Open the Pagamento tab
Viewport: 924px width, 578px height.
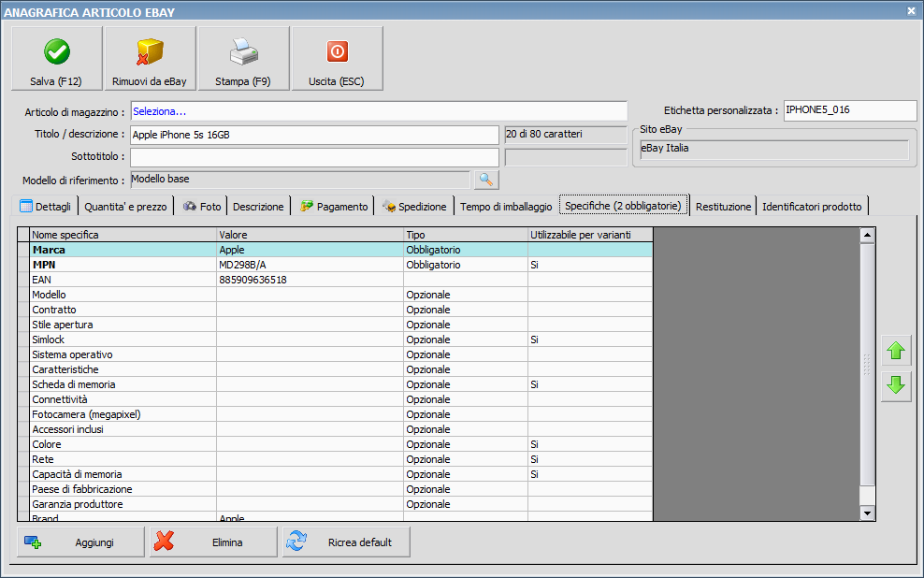click(334, 206)
